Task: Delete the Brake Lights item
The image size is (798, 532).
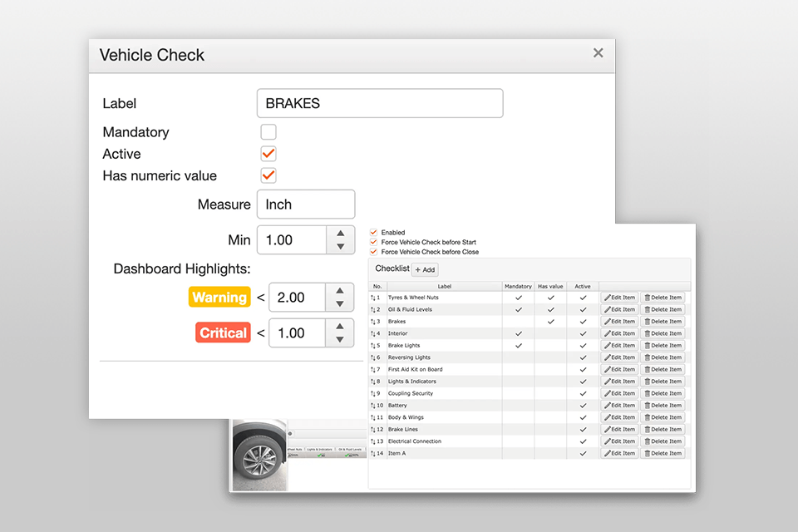Action: (663, 345)
